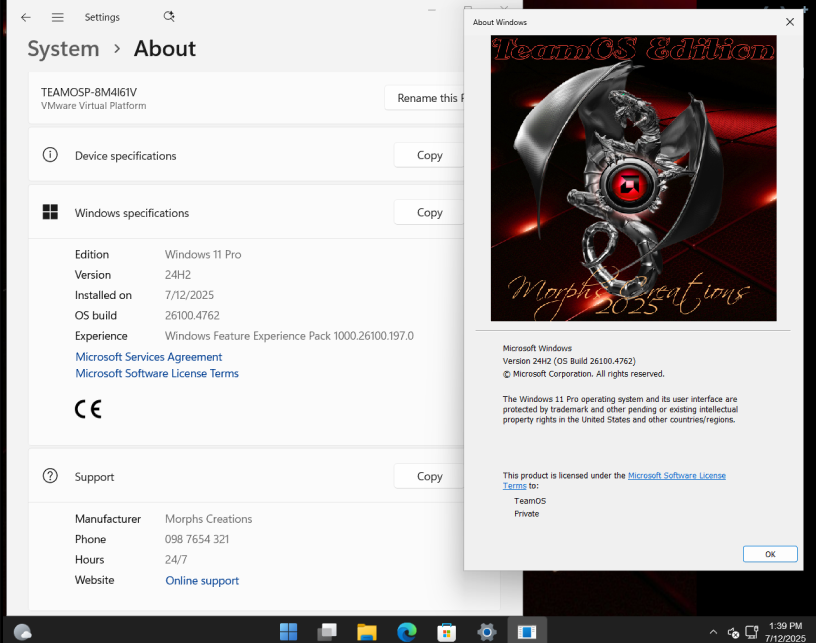The height and width of the screenshot is (643, 816).
Task: Navigate to System in the breadcrumb
Action: pyautogui.click(x=63, y=49)
